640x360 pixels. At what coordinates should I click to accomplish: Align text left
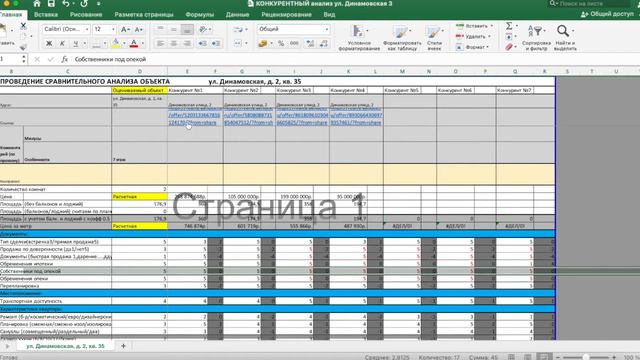160,43
